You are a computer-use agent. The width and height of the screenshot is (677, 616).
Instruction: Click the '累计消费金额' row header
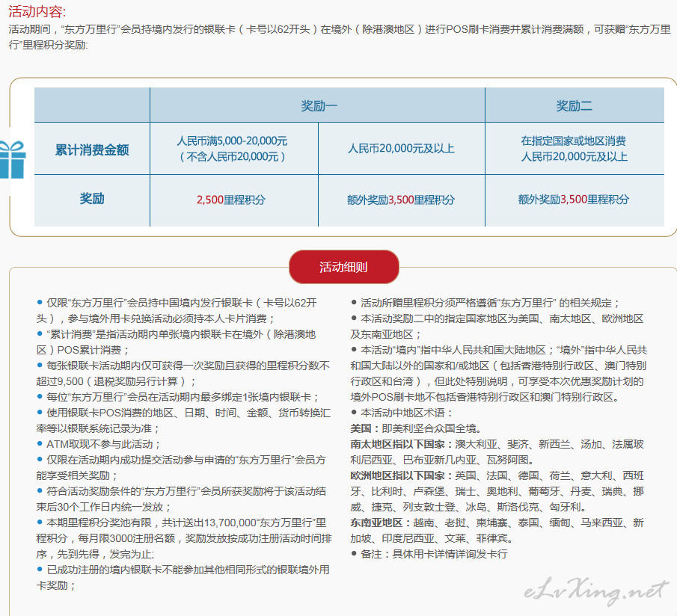point(92,150)
